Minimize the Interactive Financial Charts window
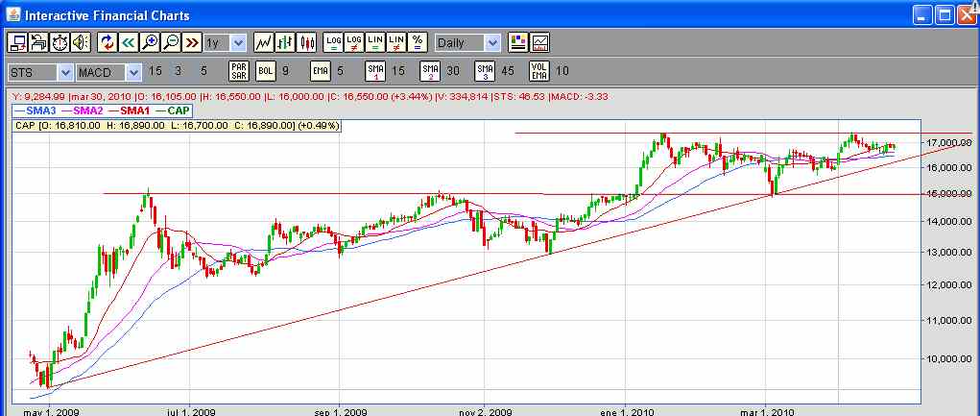This screenshot has height=416, width=980. (923, 14)
